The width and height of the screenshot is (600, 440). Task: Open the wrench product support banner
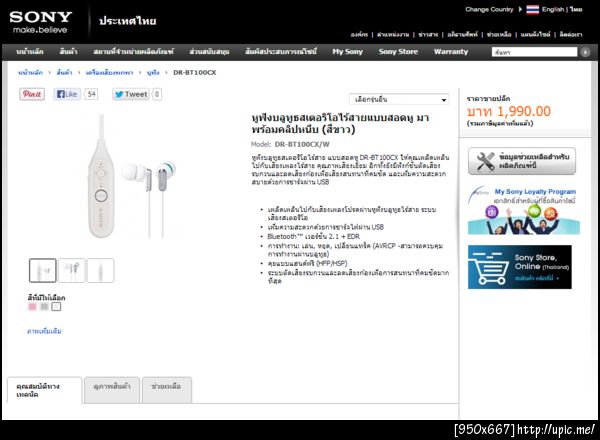pyautogui.click(x=522, y=161)
